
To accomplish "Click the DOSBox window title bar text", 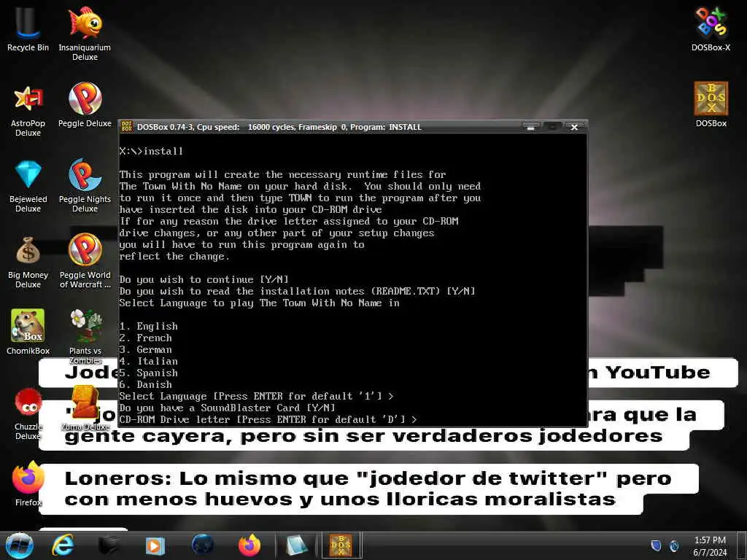I will pyautogui.click(x=279, y=127).
